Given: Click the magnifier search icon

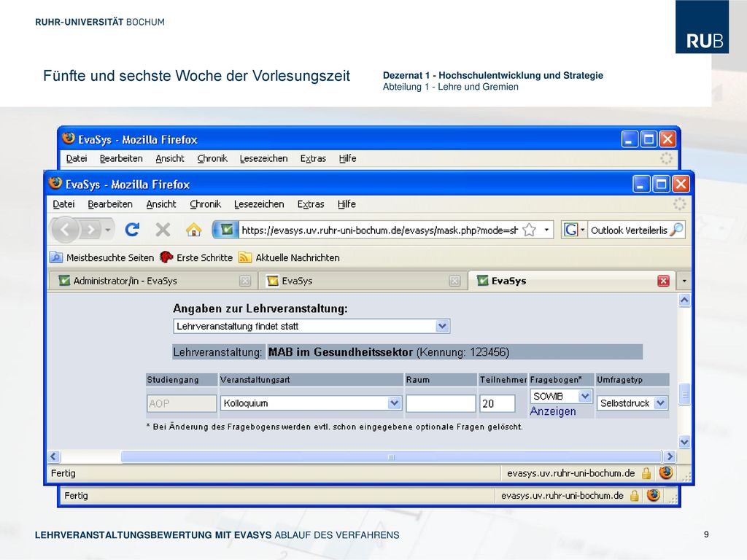Looking at the screenshot, I should click(676, 230).
